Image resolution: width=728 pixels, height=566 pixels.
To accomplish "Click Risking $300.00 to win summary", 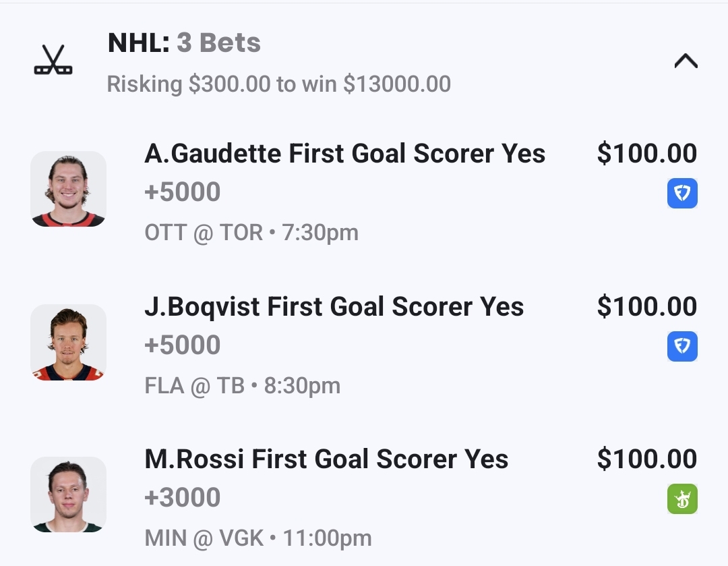I will tap(278, 84).
